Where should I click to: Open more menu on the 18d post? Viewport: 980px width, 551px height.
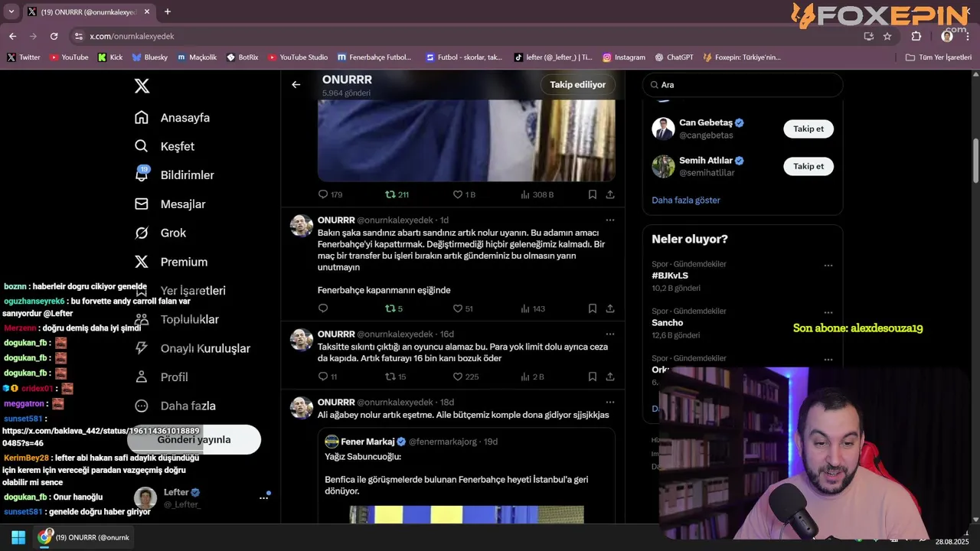pyautogui.click(x=610, y=403)
